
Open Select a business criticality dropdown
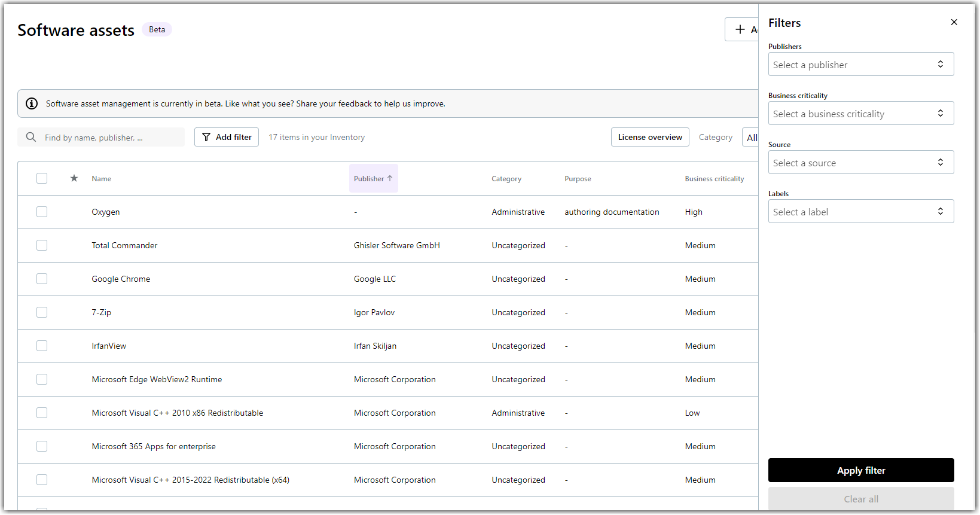click(x=861, y=113)
